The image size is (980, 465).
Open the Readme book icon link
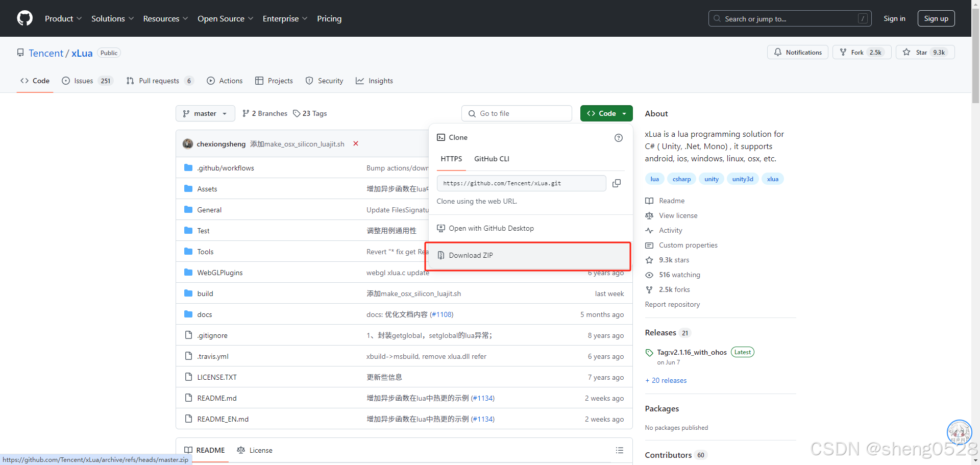pyautogui.click(x=665, y=201)
